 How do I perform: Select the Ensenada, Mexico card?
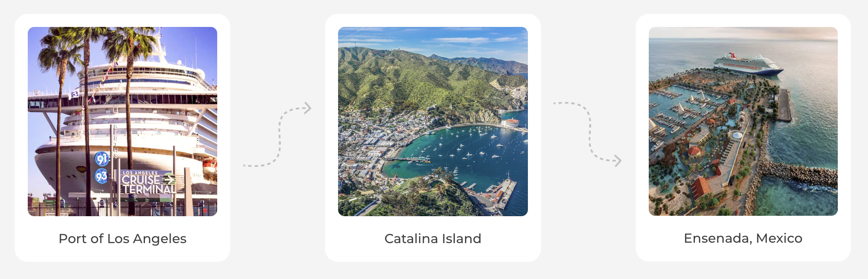743,138
